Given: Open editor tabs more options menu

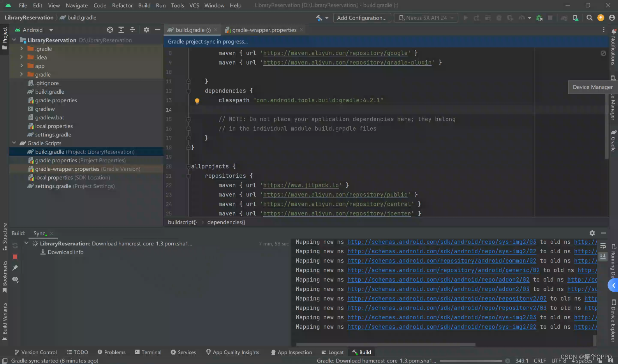Looking at the screenshot, I should pyautogui.click(x=604, y=30).
